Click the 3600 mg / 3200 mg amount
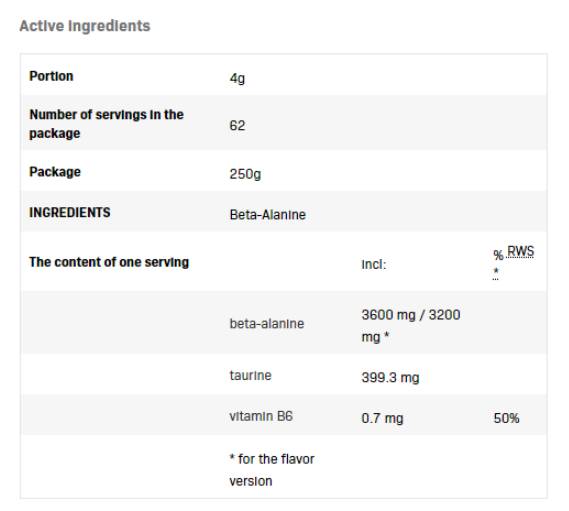Screen dimensions: 569x511 coord(411,326)
